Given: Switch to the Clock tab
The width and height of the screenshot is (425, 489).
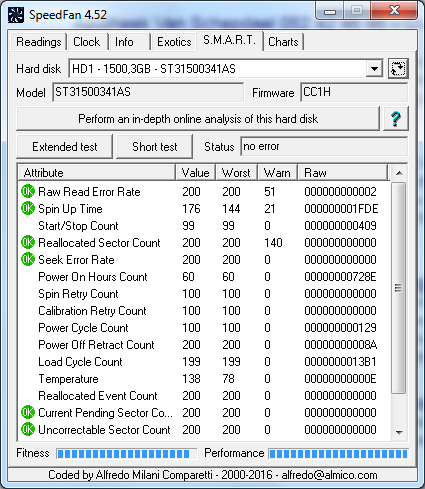Looking at the screenshot, I should point(87,42).
